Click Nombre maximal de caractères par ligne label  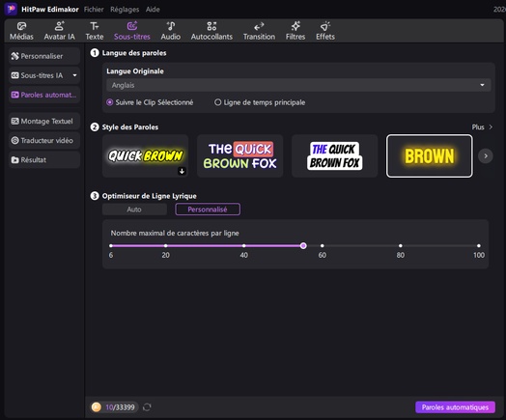pos(175,234)
